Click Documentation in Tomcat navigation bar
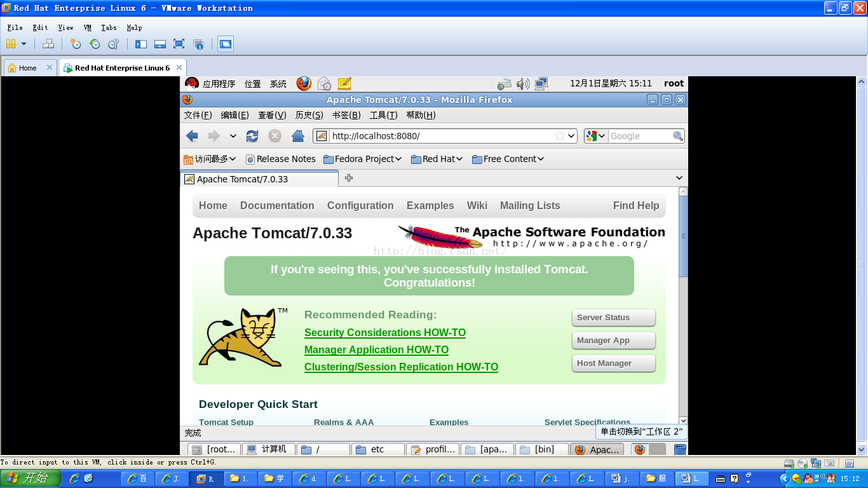Image resolution: width=868 pixels, height=488 pixels. click(x=277, y=205)
